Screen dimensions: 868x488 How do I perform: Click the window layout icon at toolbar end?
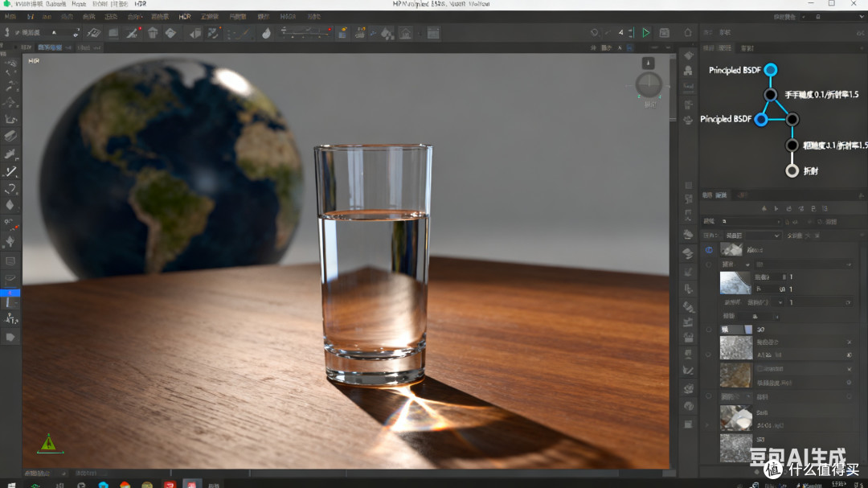coord(433,33)
